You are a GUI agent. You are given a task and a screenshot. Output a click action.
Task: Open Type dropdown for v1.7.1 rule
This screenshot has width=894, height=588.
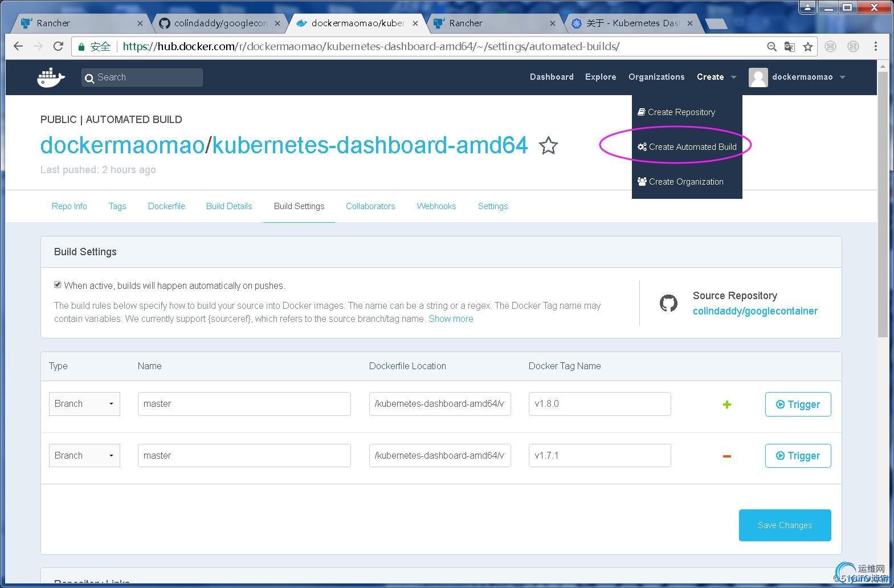84,455
